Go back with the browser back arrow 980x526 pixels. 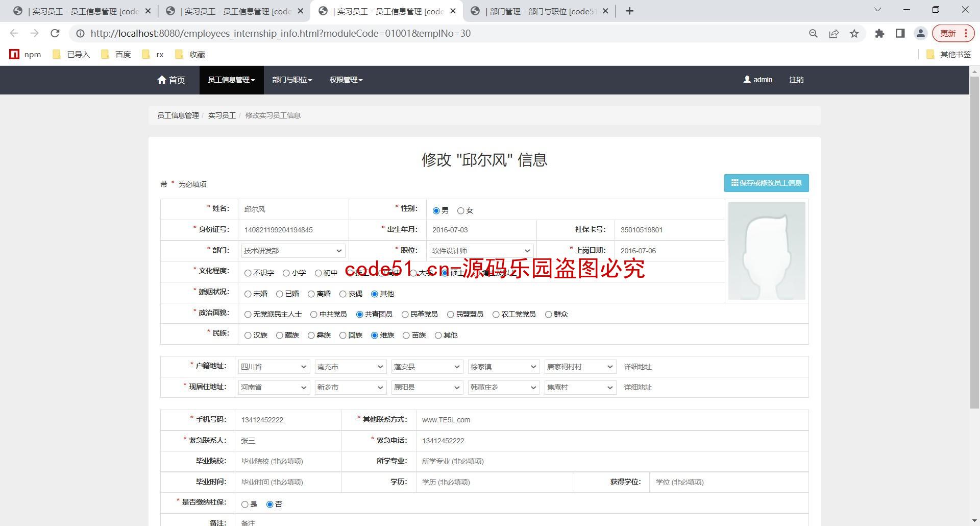click(x=14, y=33)
